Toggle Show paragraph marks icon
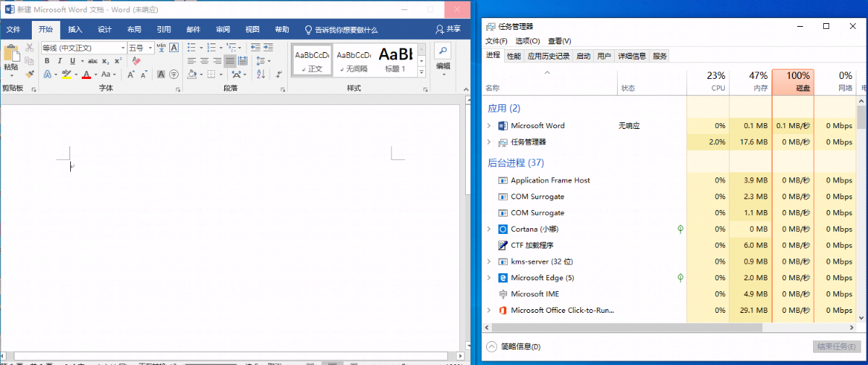868x365 pixels. coord(278,74)
